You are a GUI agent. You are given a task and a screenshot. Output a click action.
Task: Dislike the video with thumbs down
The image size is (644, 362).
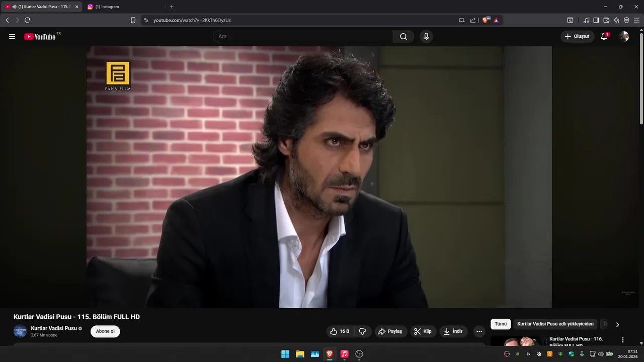pos(362,331)
